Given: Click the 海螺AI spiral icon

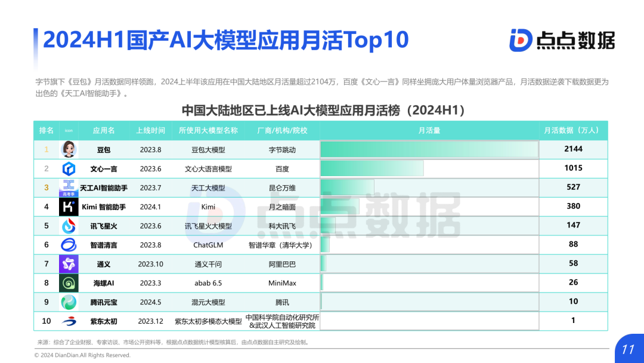Looking at the screenshot, I should tap(69, 283).
